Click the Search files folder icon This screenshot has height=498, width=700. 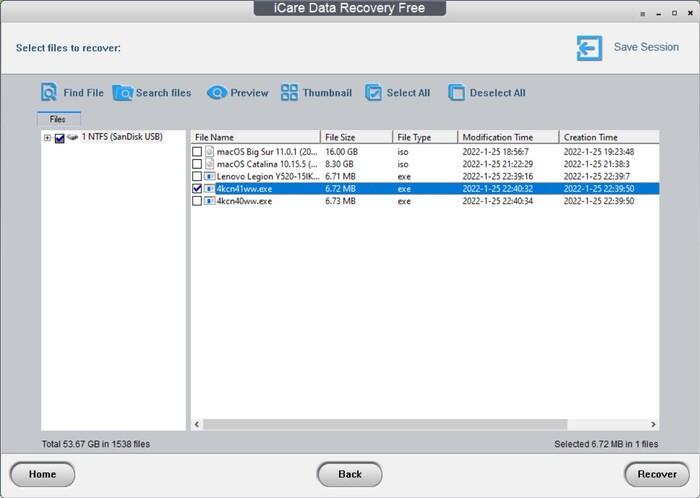point(123,93)
